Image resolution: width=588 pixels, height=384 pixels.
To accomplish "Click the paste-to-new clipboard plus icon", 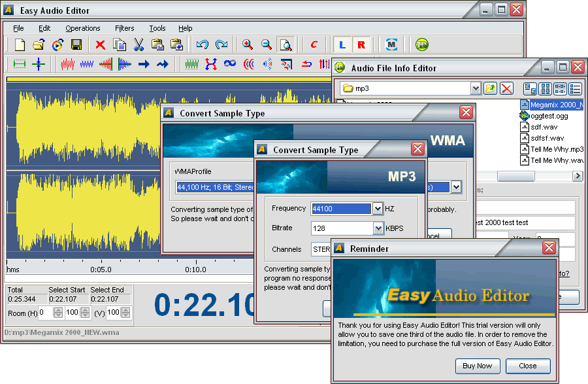I will (176, 44).
